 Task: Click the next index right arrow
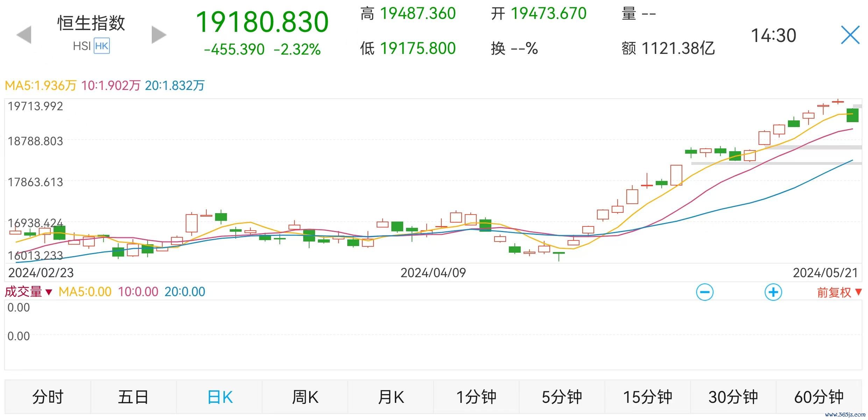point(159,35)
